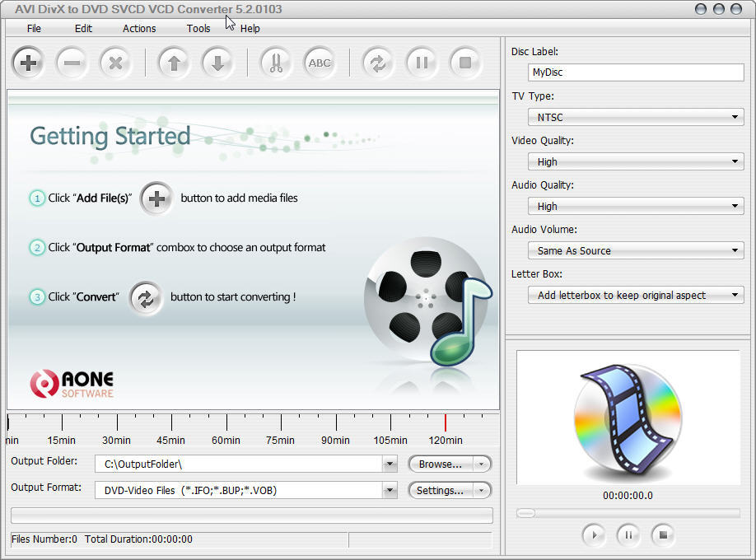Click the red 120min marker on the timeline
Image resolution: width=756 pixels, height=560 pixels.
pyautogui.click(x=445, y=422)
